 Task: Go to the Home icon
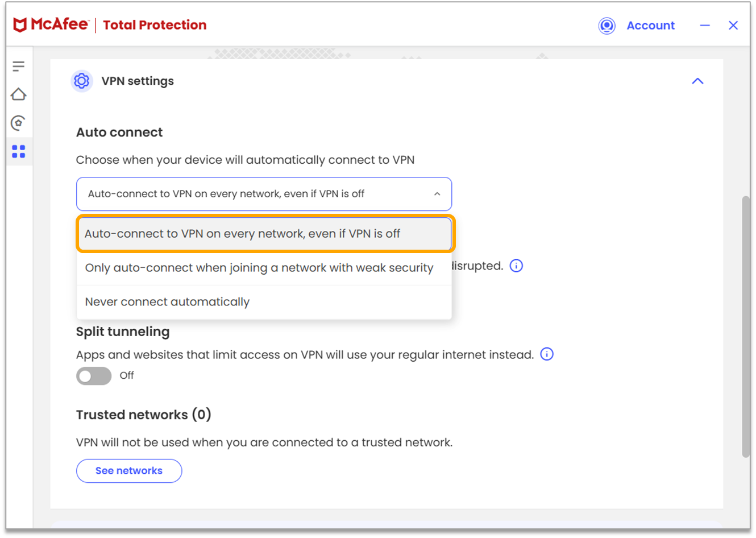[19, 94]
